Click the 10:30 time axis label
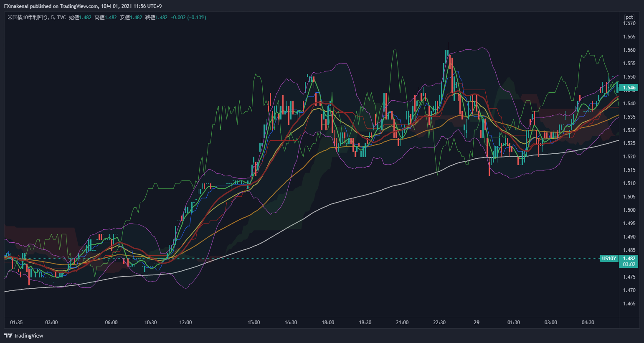Viewport: 644px width, 343px height. (x=150, y=323)
